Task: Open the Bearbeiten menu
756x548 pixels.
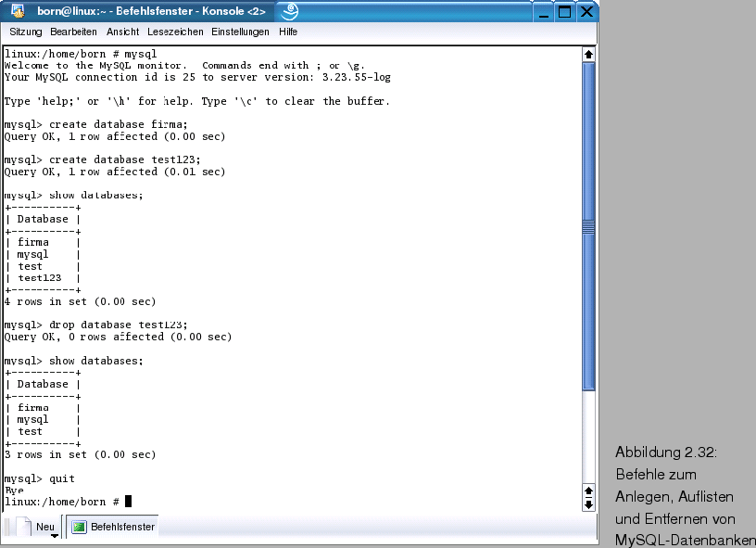Action: [73, 31]
